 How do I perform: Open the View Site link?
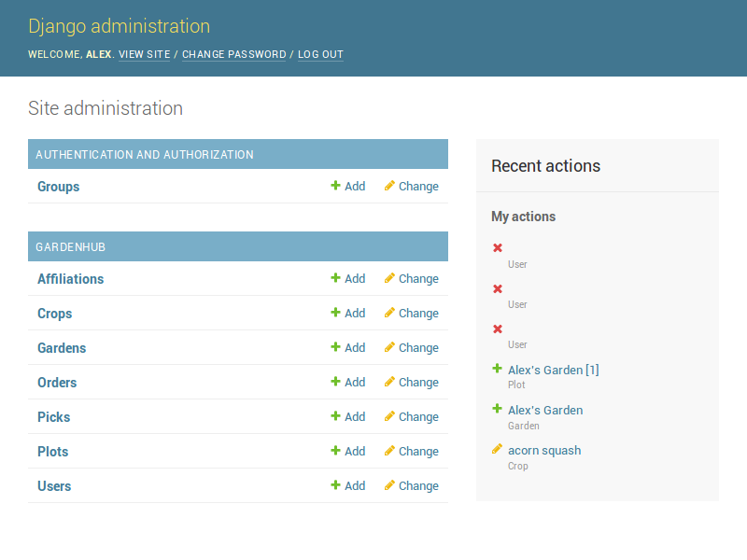coord(145,54)
